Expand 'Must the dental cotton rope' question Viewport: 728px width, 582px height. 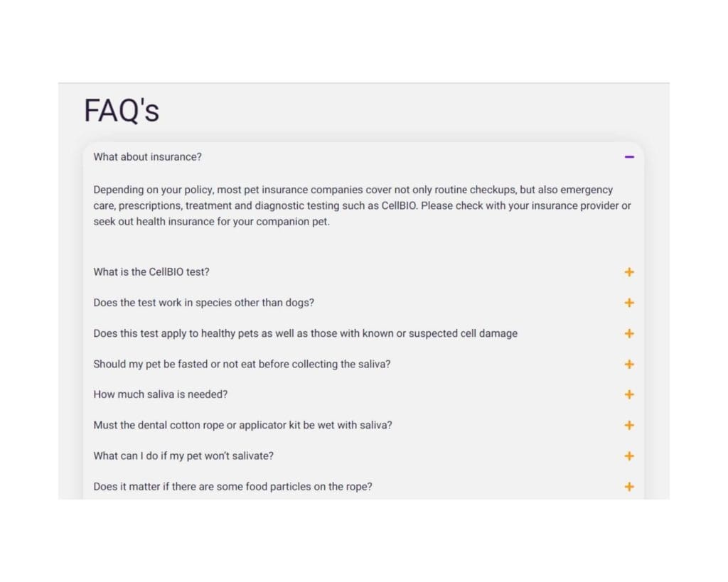click(x=363, y=425)
